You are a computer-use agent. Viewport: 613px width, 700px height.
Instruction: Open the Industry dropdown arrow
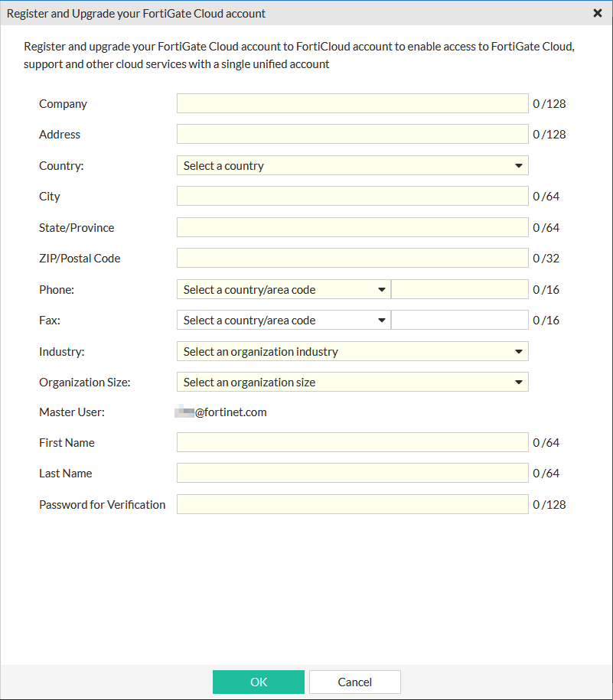click(520, 351)
